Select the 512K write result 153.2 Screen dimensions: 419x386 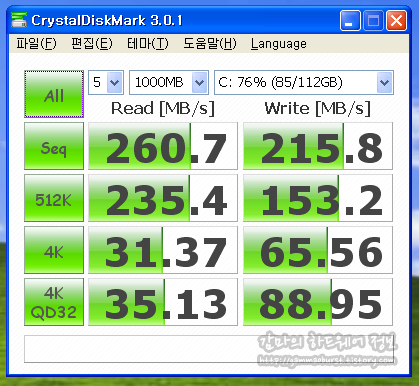(x=318, y=198)
